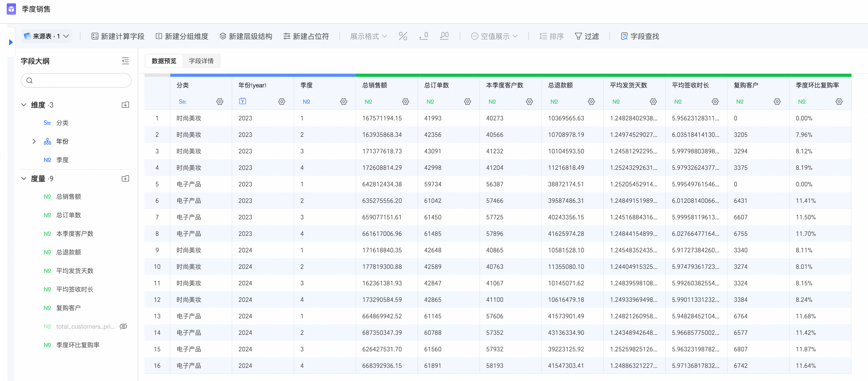Switch to the 字段详情 tab
The image size is (868, 381).
click(201, 61)
